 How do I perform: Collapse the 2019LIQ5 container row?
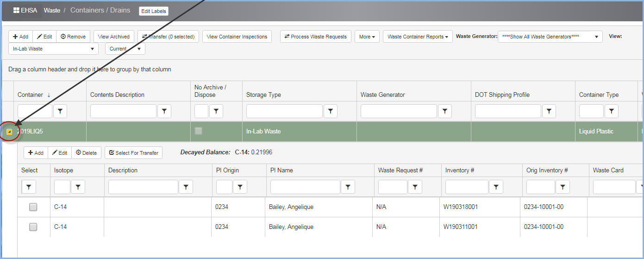point(9,132)
